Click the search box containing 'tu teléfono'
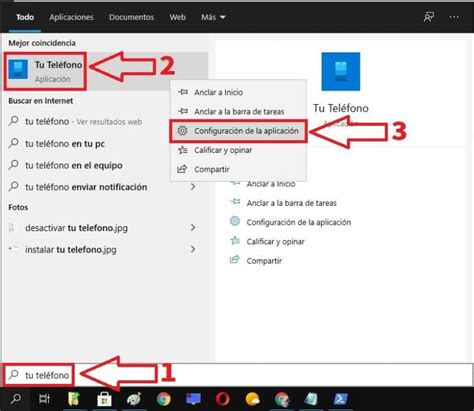Viewport: 474px width, 411px height. click(x=237, y=375)
